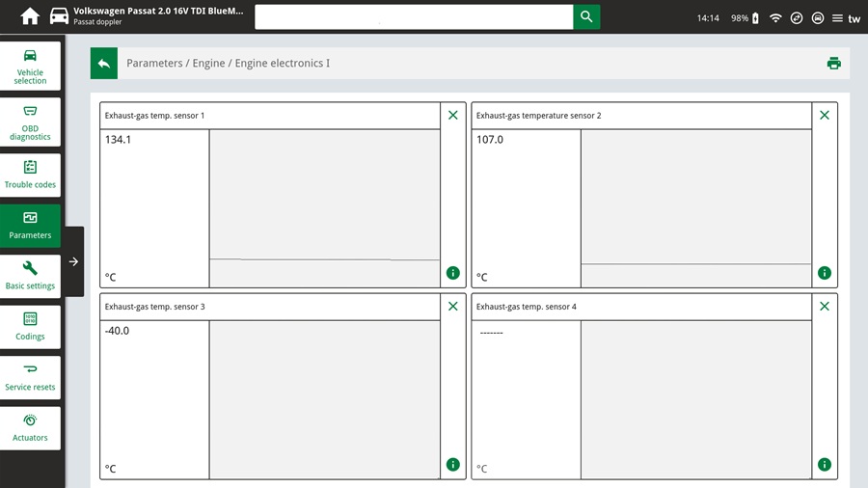Remove Exhaust-gas temp. sensor 1 panel

pyautogui.click(x=453, y=116)
